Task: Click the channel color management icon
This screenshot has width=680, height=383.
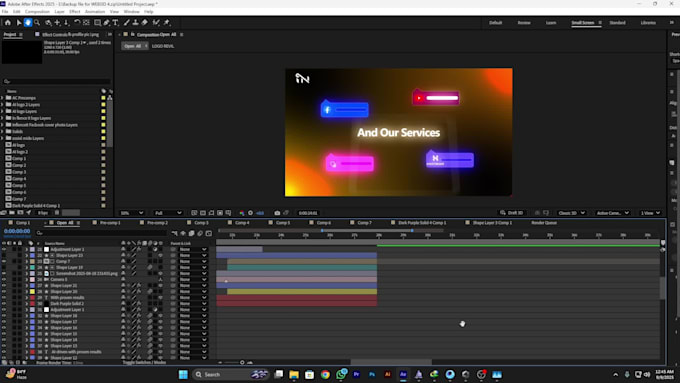Action: 242,213
